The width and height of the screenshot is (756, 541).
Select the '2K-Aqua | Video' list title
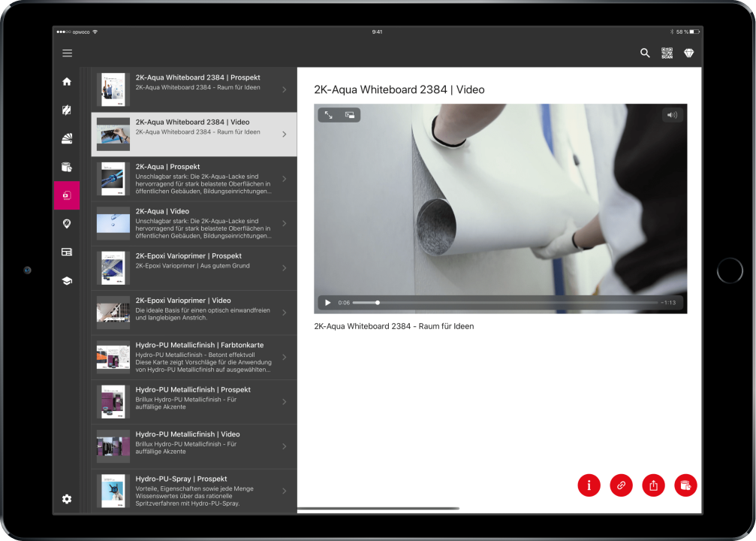pyautogui.click(x=162, y=211)
